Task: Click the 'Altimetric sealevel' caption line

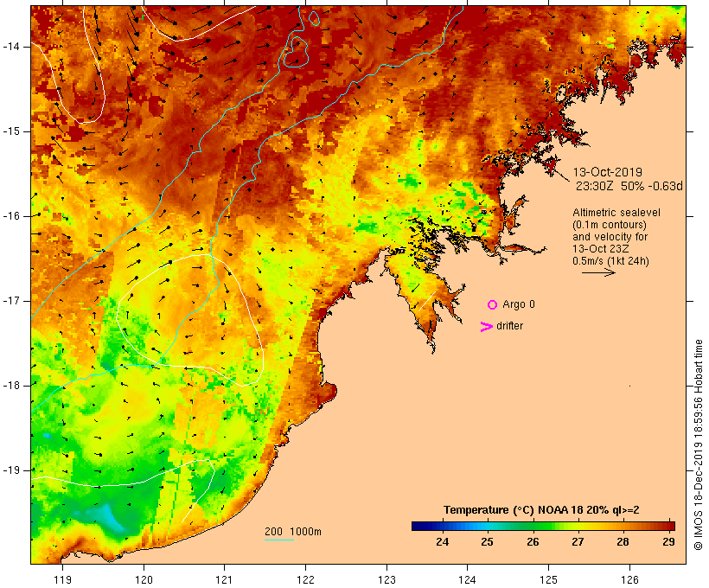Action: tap(616, 213)
